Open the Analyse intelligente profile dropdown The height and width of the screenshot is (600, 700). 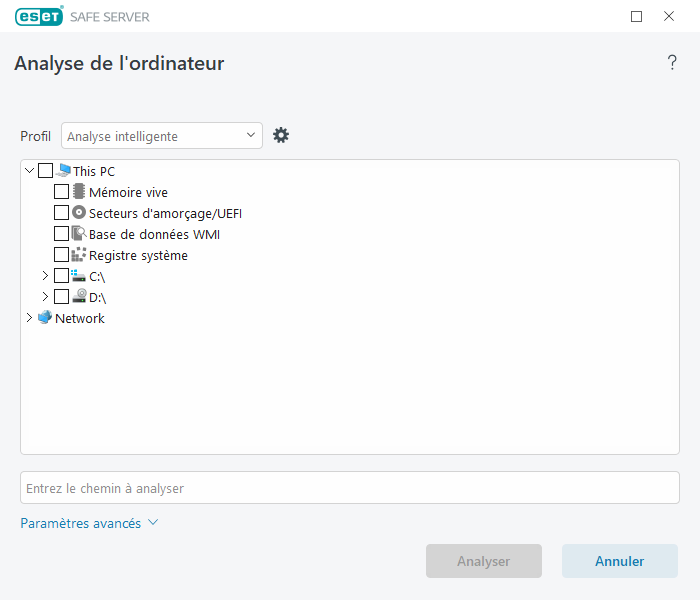(x=162, y=136)
